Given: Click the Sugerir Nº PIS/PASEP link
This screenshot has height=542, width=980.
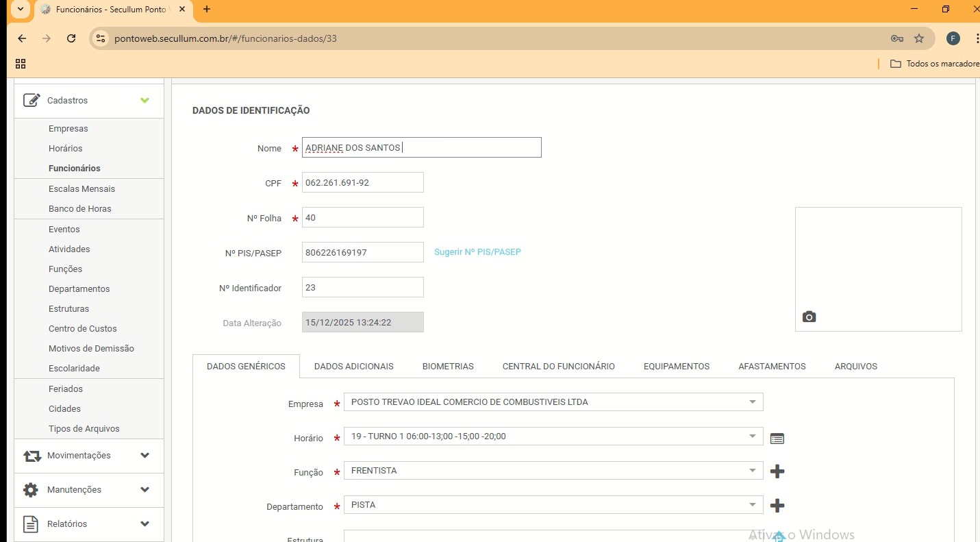Looking at the screenshot, I should point(477,252).
